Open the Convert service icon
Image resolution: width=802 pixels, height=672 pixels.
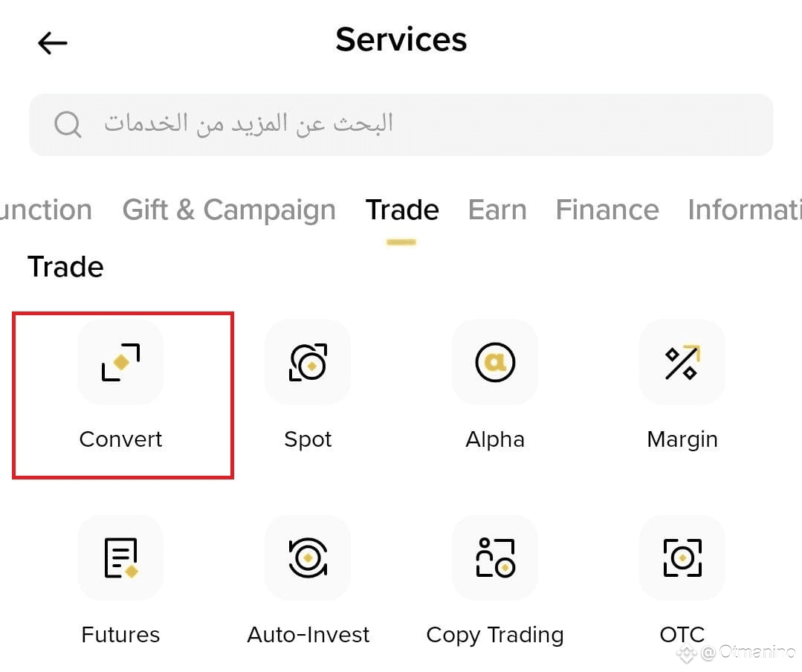(x=120, y=362)
